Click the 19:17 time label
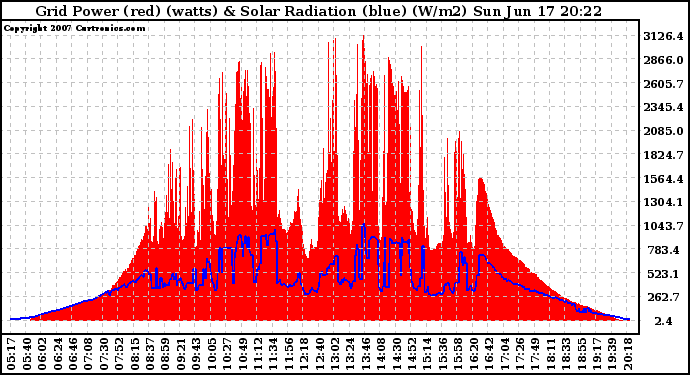This screenshot has height=375, width=690. click(x=596, y=354)
